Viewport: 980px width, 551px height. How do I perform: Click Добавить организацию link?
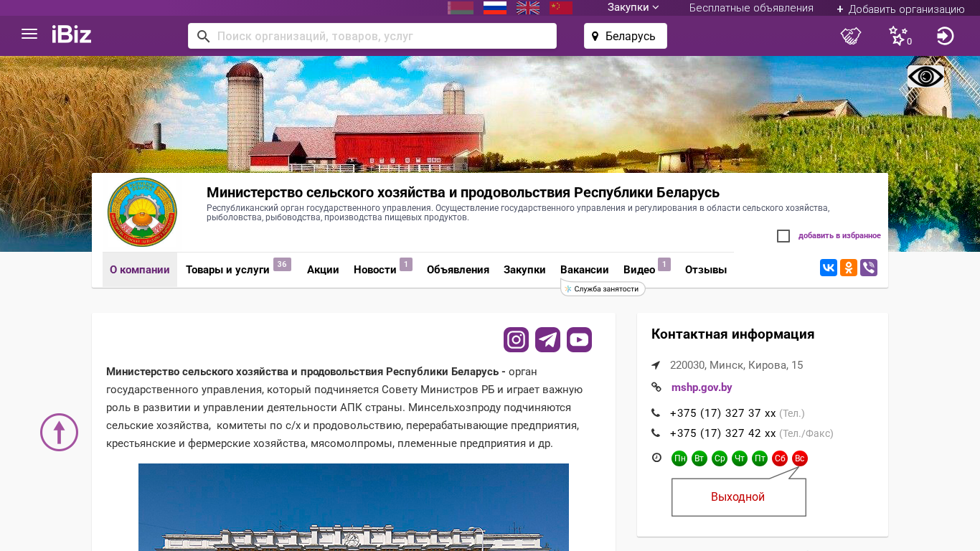(900, 9)
